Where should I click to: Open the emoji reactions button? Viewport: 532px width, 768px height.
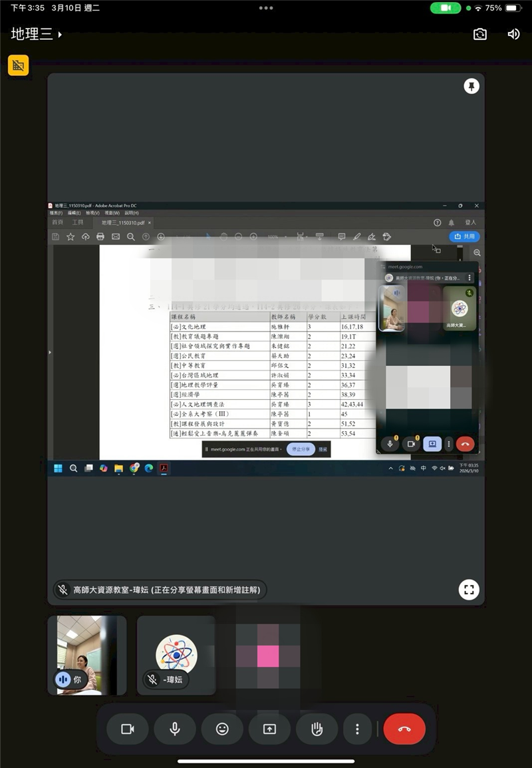point(222,729)
